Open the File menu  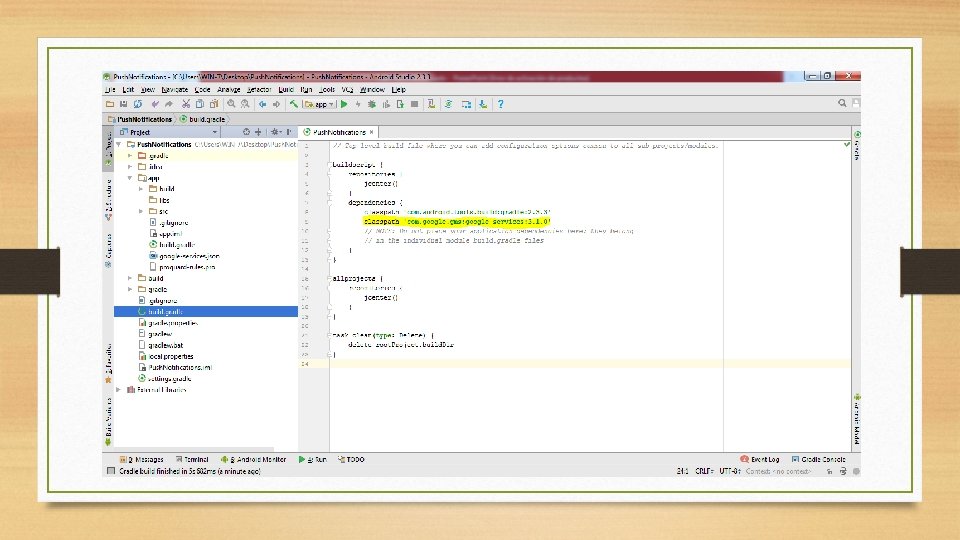110,89
